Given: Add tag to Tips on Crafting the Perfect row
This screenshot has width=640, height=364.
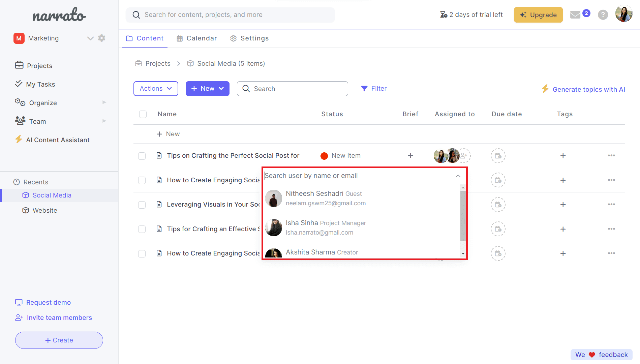Looking at the screenshot, I should coord(563,156).
